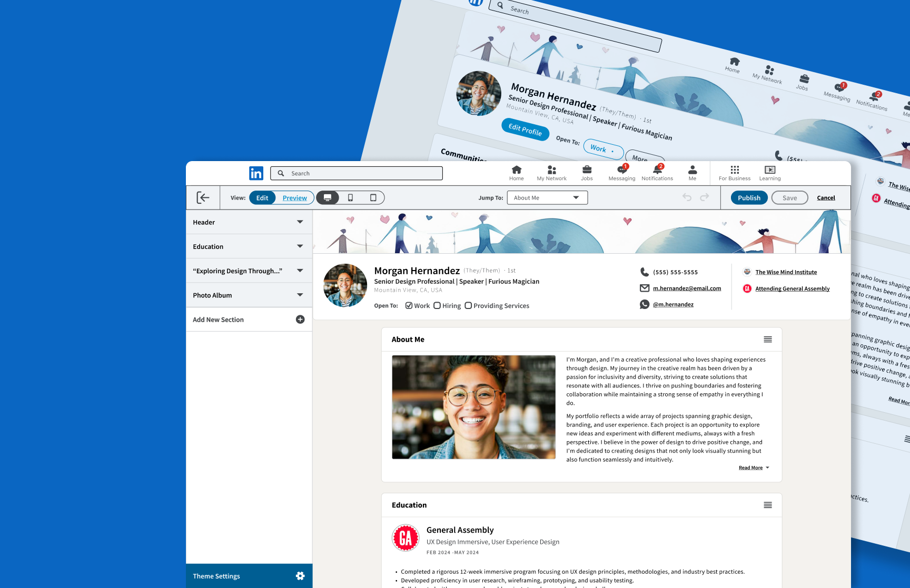This screenshot has height=588, width=910.
Task: Open Messaging with one unread badge
Action: [622, 173]
